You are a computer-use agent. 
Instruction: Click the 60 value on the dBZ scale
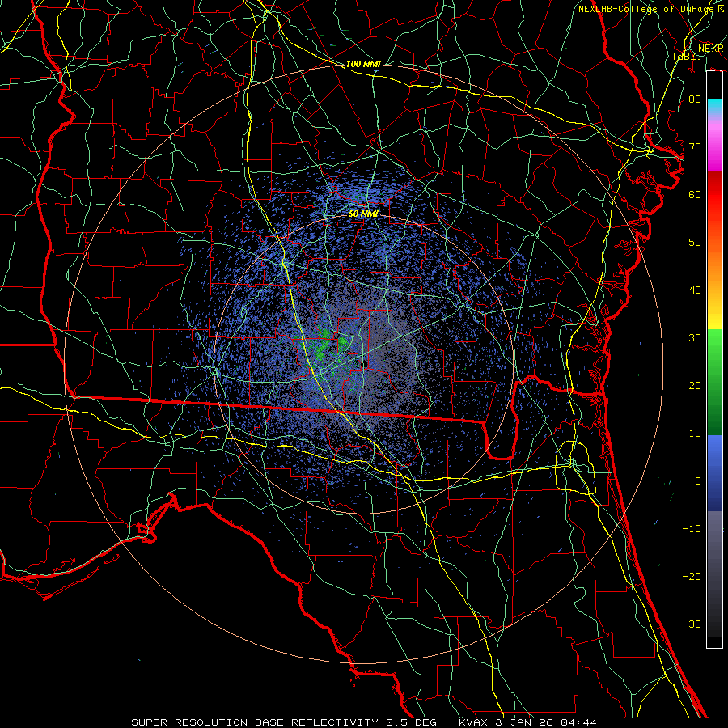click(695, 195)
